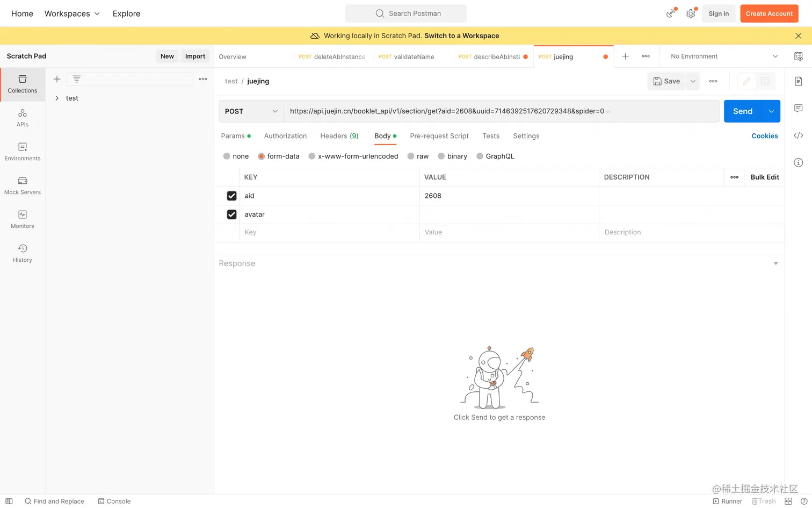The image size is (812, 508).
Task: Click the Send button
Action: (x=743, y=111)
